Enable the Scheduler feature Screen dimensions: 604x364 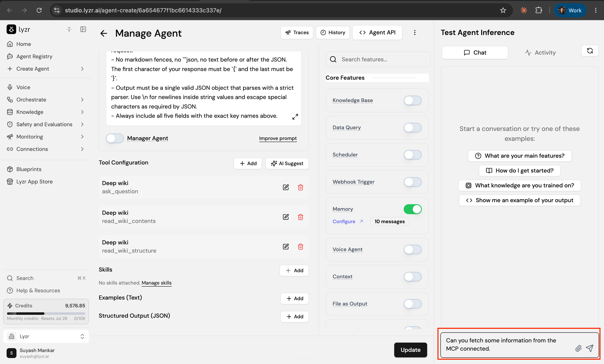[413, 155]
